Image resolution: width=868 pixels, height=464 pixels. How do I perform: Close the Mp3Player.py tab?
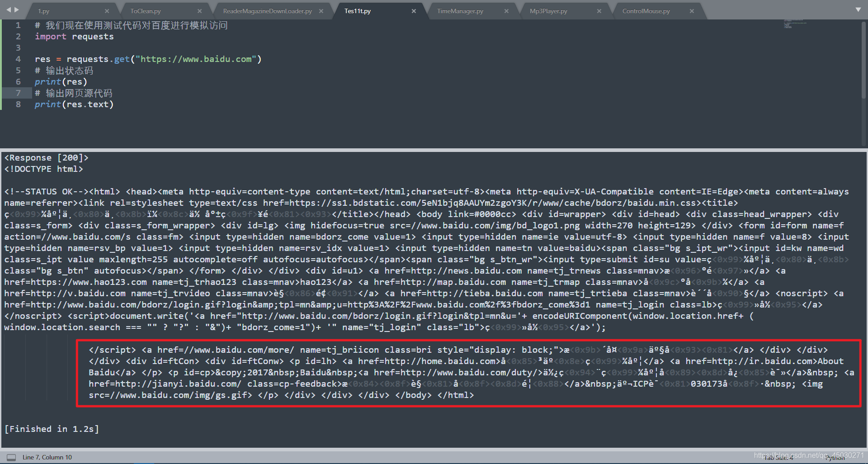(x=599, y=11)
